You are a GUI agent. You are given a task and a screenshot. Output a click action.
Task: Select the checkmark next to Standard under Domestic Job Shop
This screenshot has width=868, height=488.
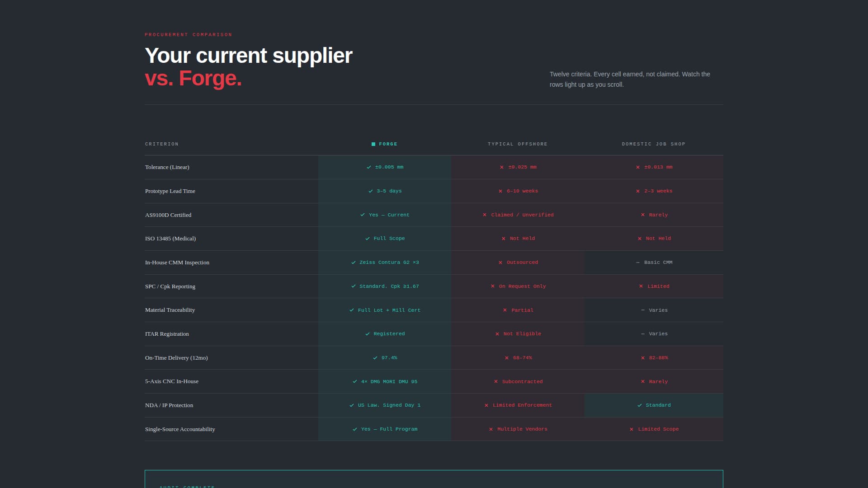tap(639, 405)
